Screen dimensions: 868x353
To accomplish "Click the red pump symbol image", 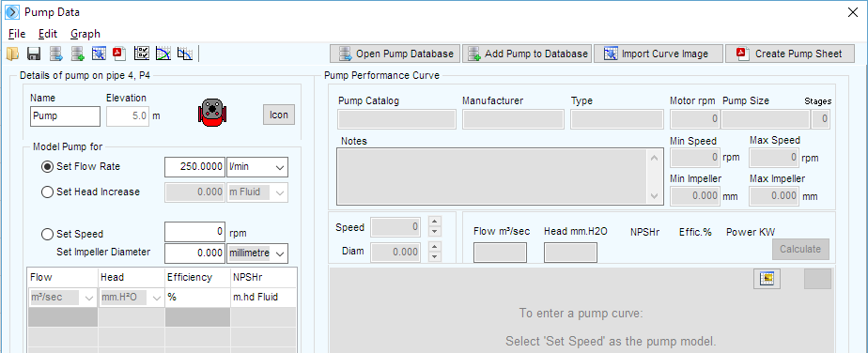I will [213, 113].
